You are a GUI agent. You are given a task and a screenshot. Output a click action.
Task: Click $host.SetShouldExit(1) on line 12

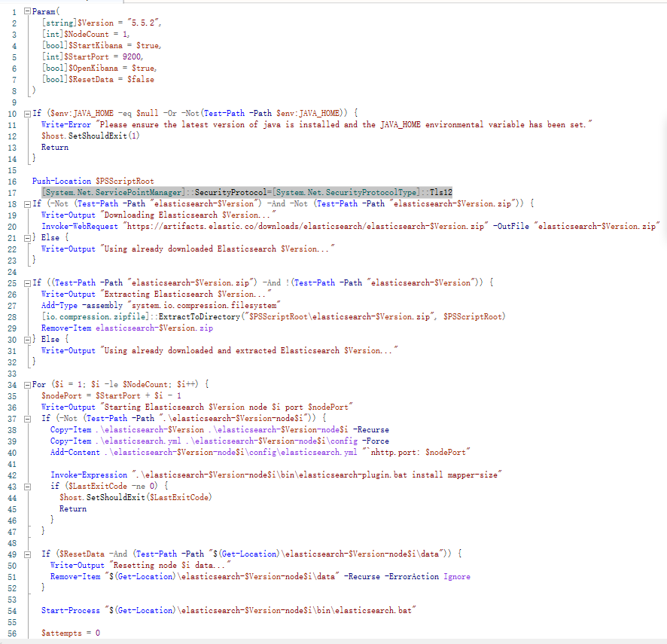[90, 136]
